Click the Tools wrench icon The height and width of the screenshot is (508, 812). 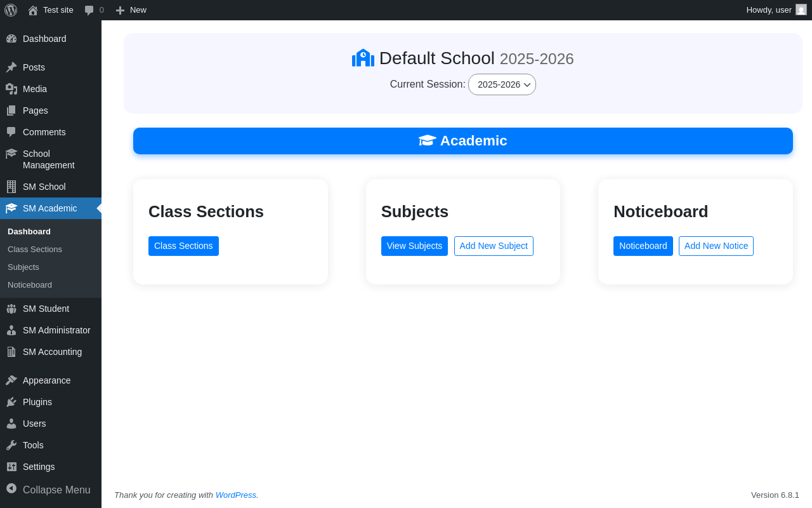click(11, 445)
